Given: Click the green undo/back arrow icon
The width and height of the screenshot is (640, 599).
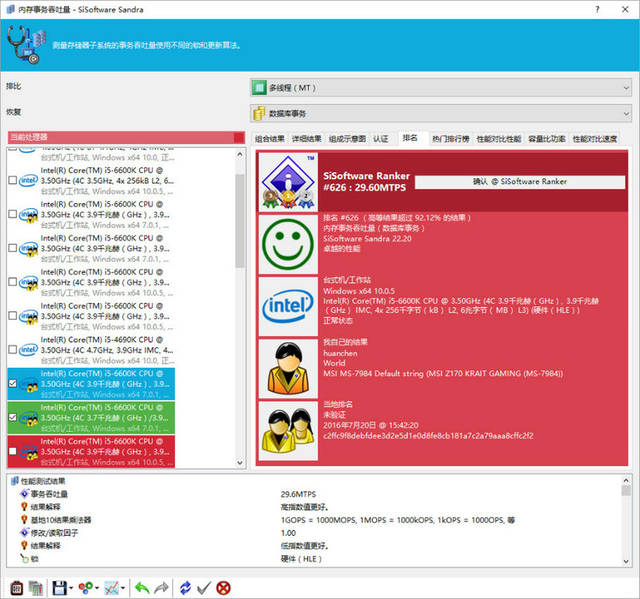Looking at the screenshot, I should 141,586.
